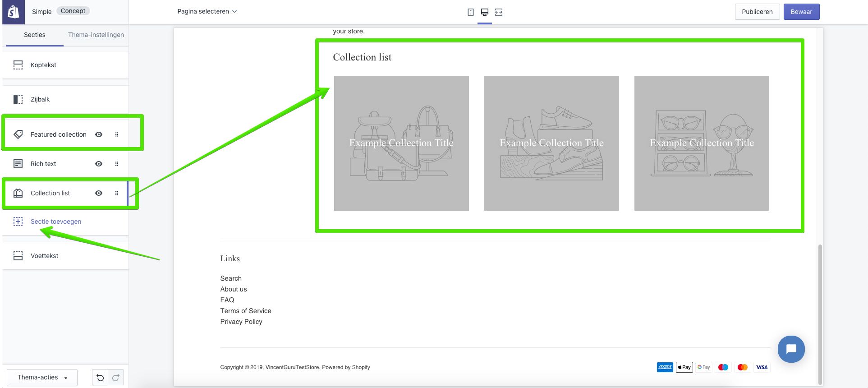Click the Simple theme name

[41, 12]
